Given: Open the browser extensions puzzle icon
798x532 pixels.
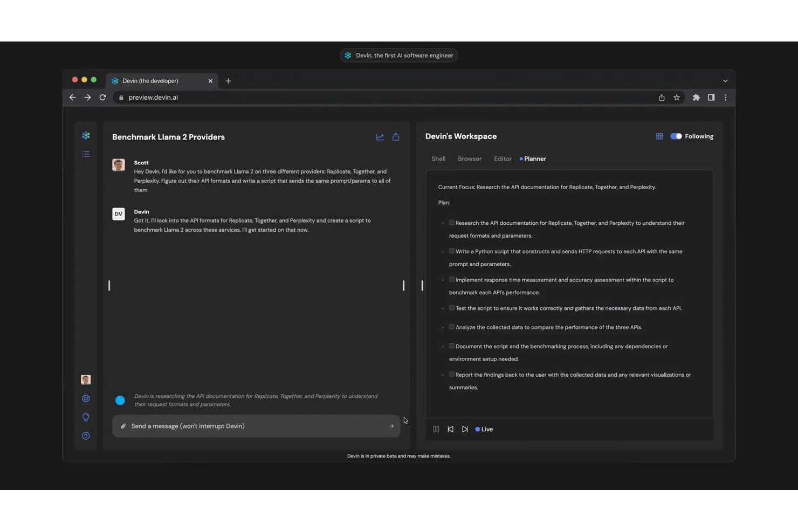Looking at the screenshot, I should click(696, 98).
